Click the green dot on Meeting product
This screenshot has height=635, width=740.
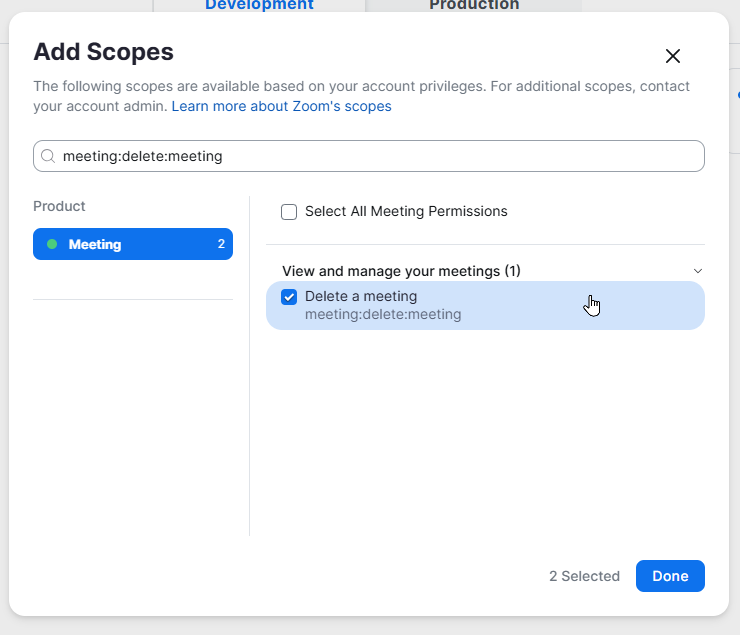[52, 244]
